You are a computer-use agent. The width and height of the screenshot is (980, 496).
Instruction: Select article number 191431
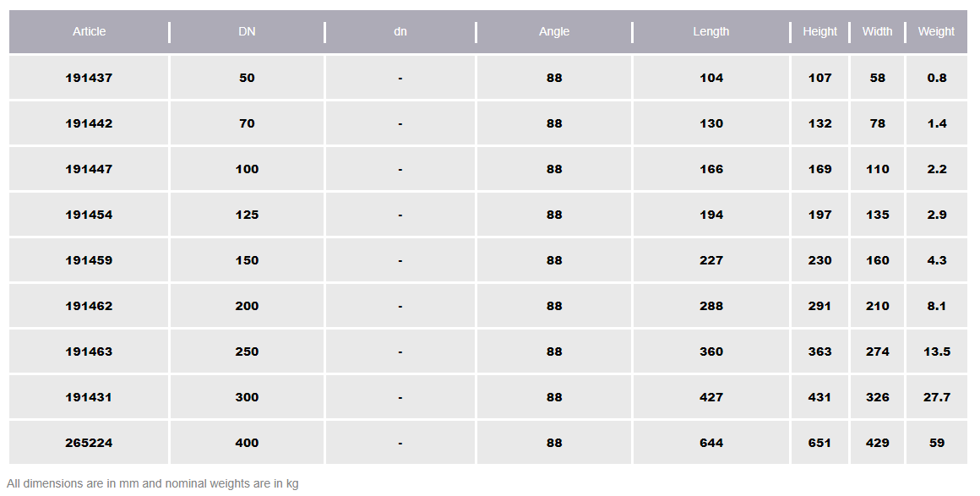click(x=89, y=397)
